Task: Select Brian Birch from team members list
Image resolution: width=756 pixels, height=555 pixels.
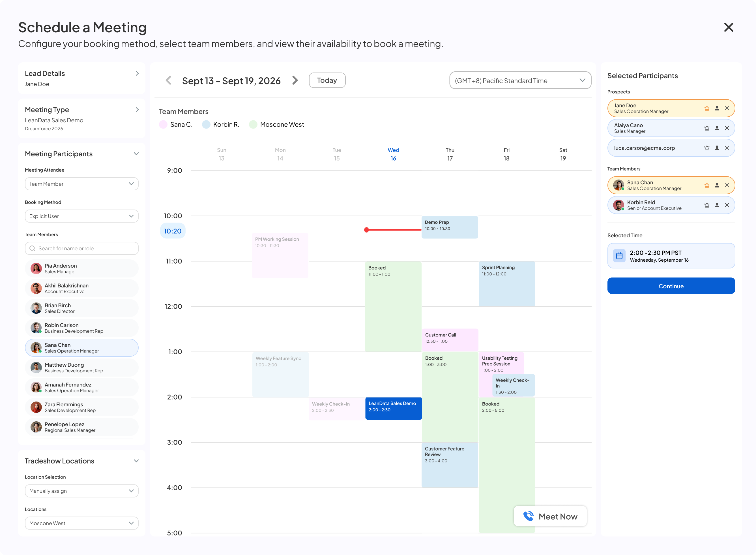Action: [81, 308]
